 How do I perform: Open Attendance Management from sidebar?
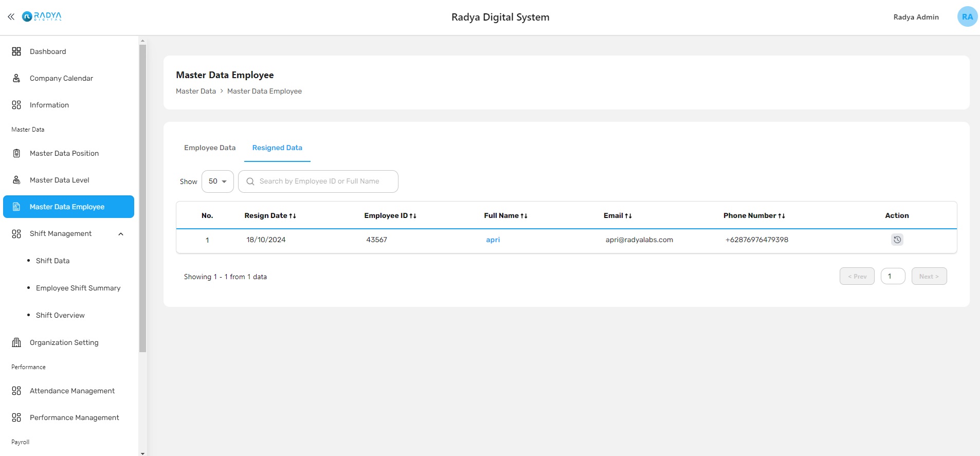[x=72, y=391]
